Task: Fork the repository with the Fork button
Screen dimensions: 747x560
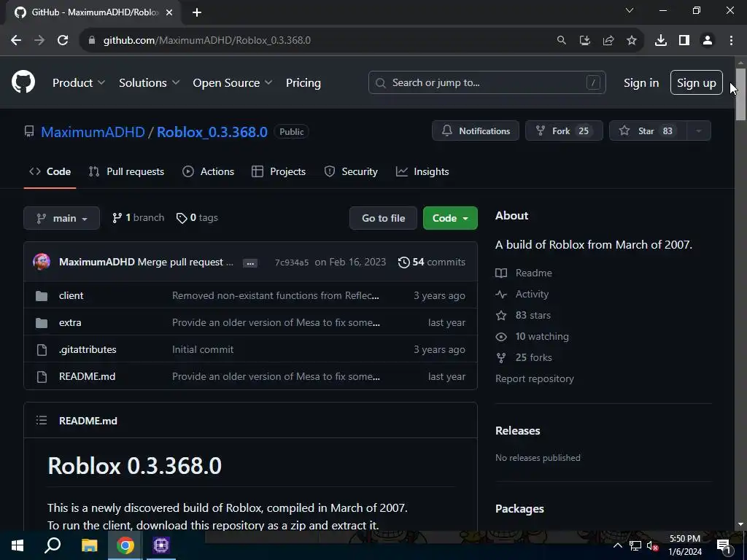Action: pyautogui.click(x=564, y=131)
